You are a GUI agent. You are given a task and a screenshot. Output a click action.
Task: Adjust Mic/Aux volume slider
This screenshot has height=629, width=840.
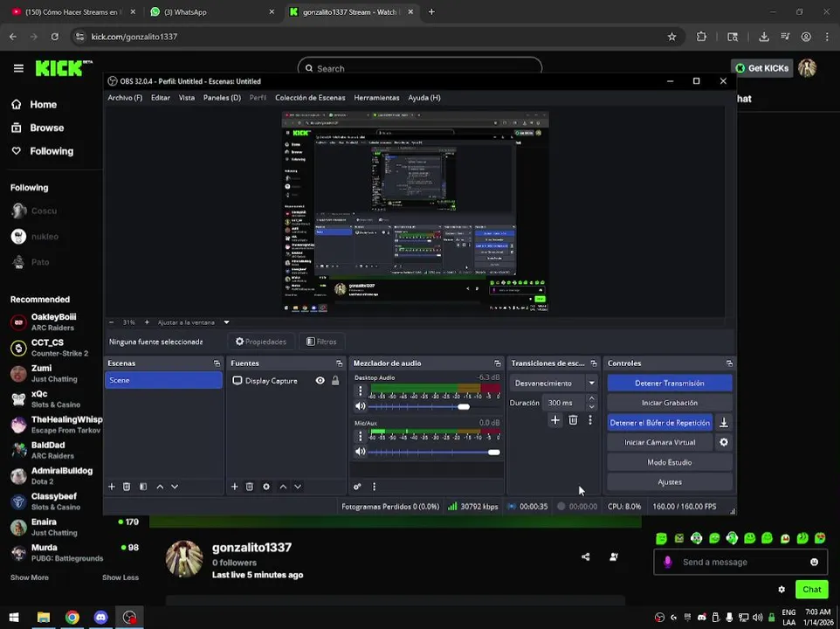point(493,453)
